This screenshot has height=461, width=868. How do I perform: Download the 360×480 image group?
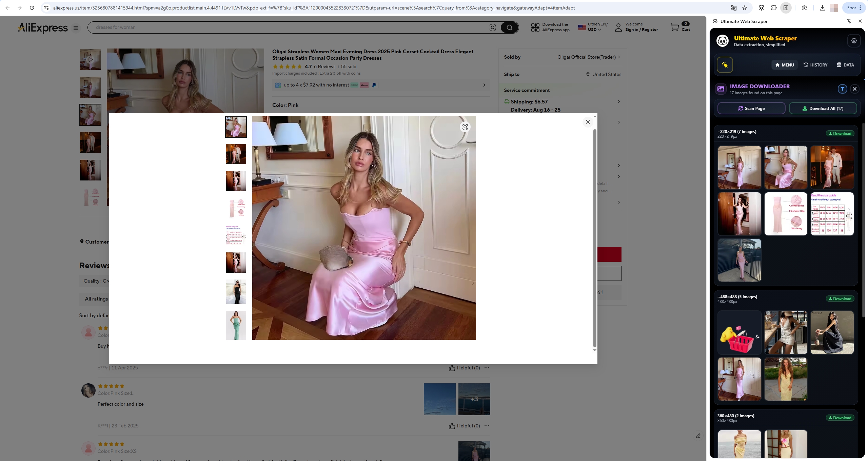(x=840, y=418)
